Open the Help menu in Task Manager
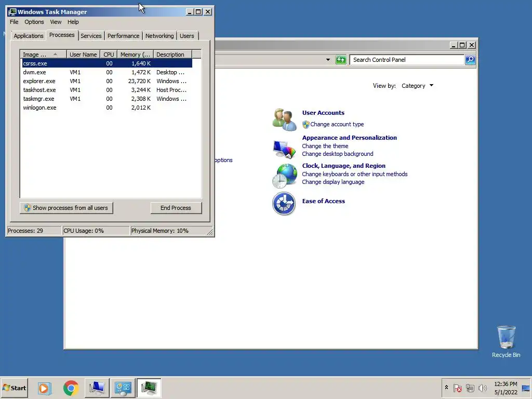Image resolution: width=532 pixels, height=399 pixels. tap(73, 22)
